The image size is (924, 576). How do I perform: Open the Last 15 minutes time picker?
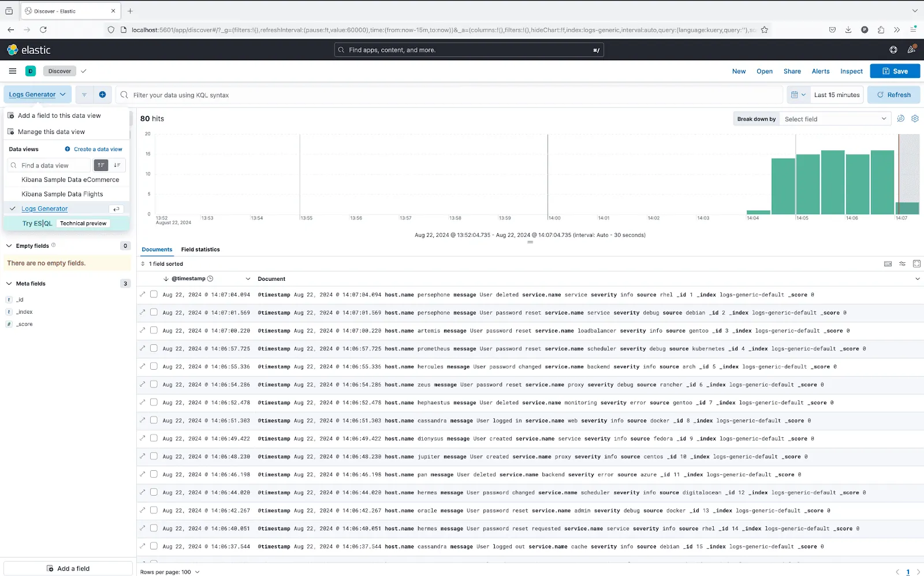(x=836, y=94)
